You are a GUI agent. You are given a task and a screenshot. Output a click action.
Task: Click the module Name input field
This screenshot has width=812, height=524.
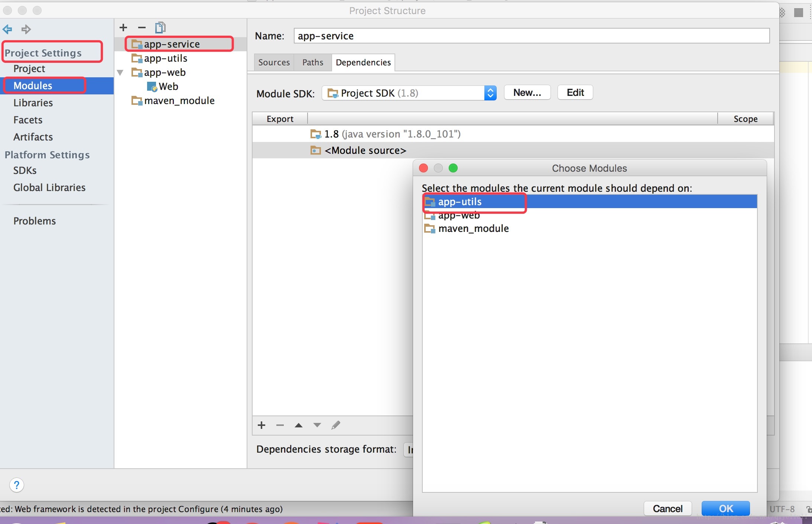tap(532, 36)
